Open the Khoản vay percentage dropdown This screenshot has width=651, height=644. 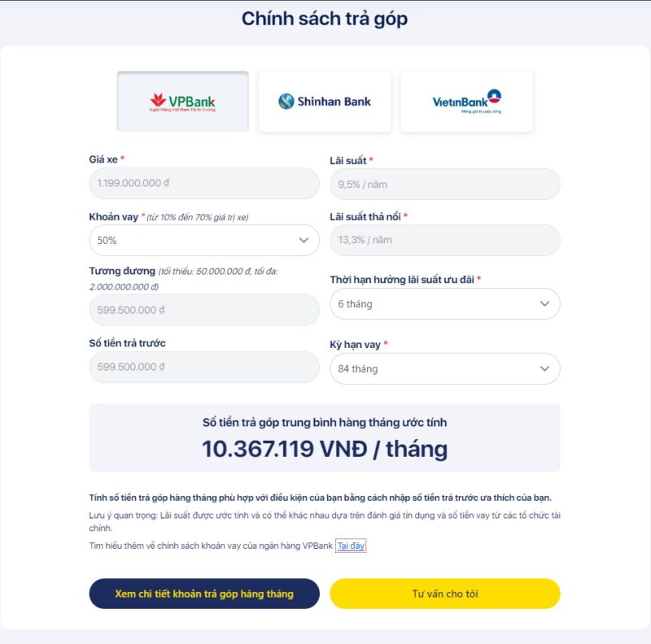203,240
